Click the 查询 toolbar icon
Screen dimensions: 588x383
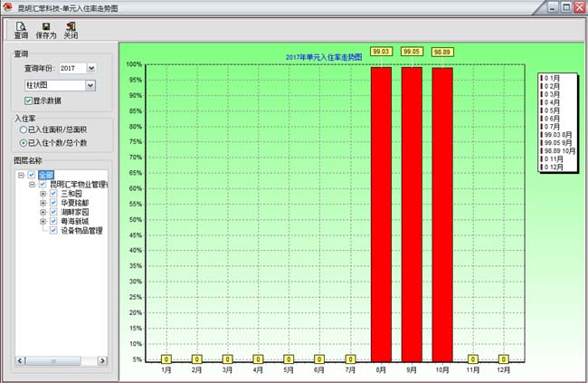(21, 30)
